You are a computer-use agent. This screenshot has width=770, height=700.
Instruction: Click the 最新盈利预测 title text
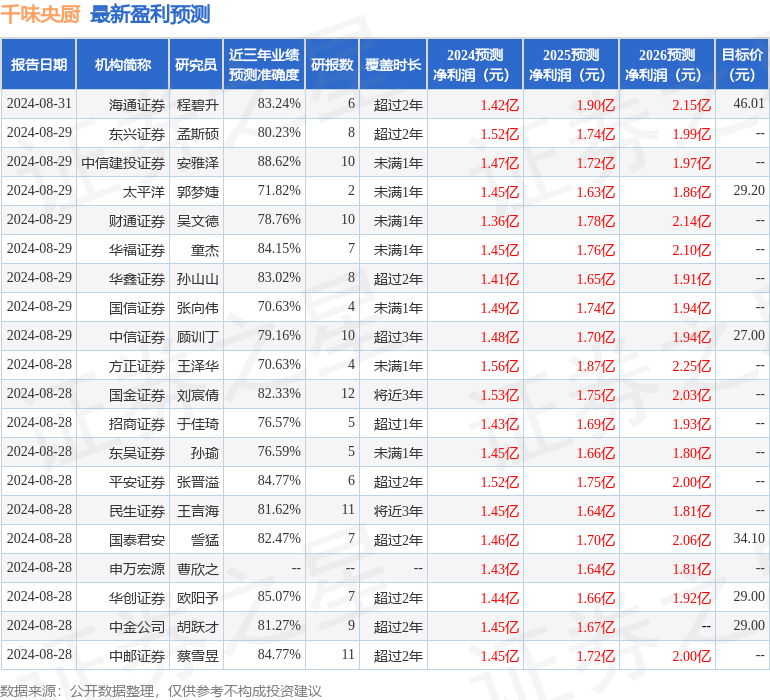pyautogui.click(x=150, y=14)
